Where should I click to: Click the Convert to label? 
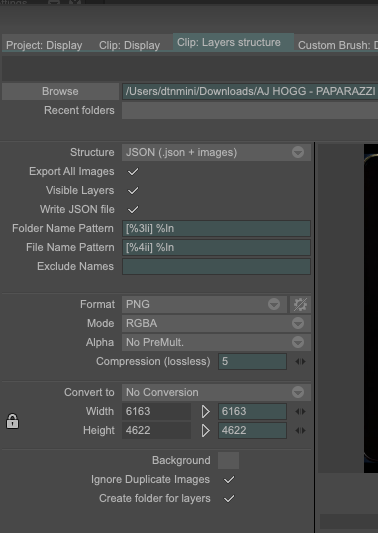[89, 392]
